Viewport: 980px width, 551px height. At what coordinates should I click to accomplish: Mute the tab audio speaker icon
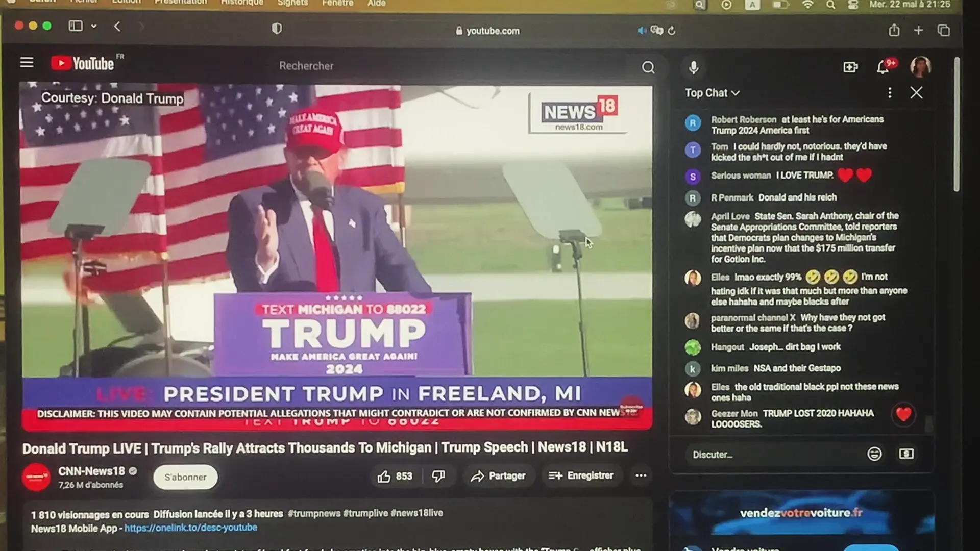[641, 31]
